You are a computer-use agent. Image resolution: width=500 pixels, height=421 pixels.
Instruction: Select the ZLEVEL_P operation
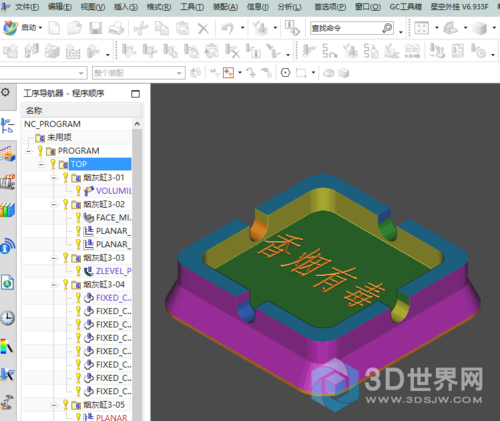point(107,271)
